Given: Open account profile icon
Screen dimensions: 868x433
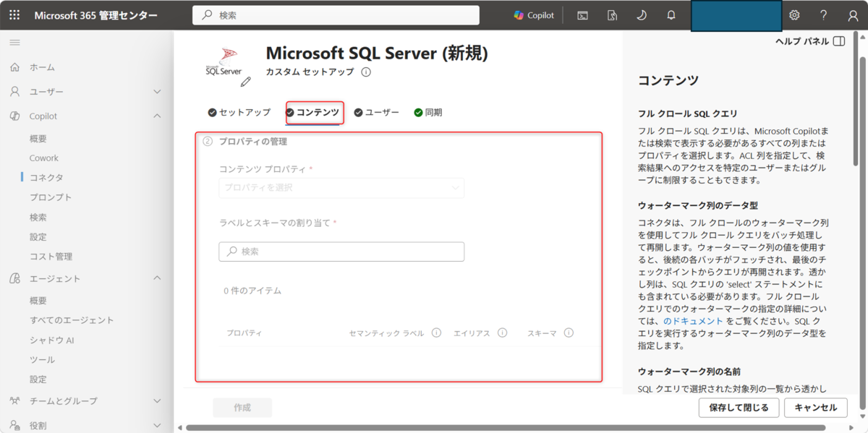Looking at the screenshot, I should [x=853, y=15].
